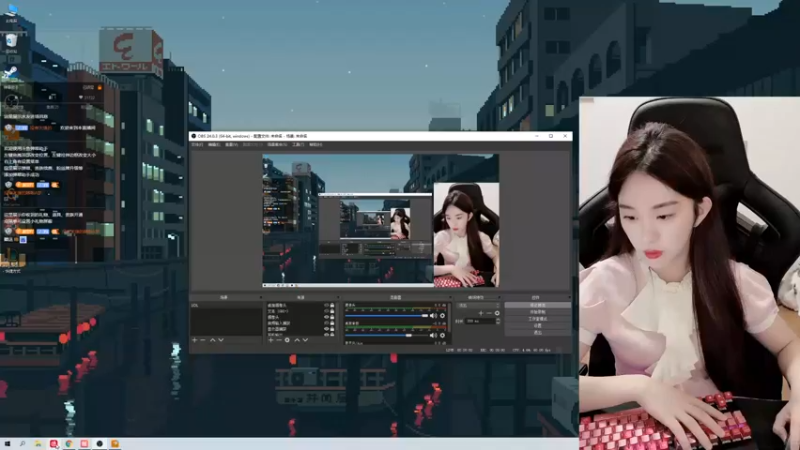Open the Edit menu in OBS
This screenshot has width=800, height=450.
214,144
